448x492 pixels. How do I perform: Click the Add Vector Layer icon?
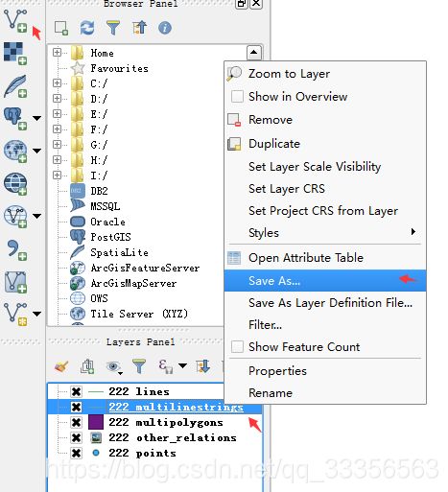coord(15,21)
